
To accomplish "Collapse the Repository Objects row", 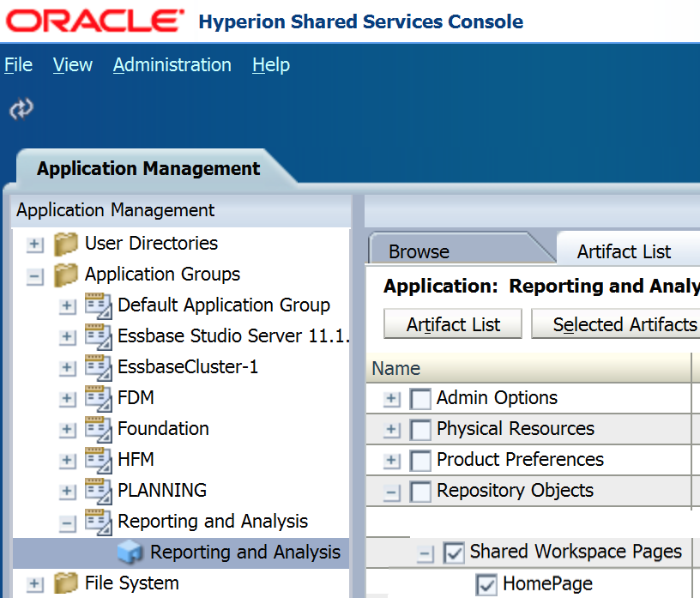I will point(392,492).
